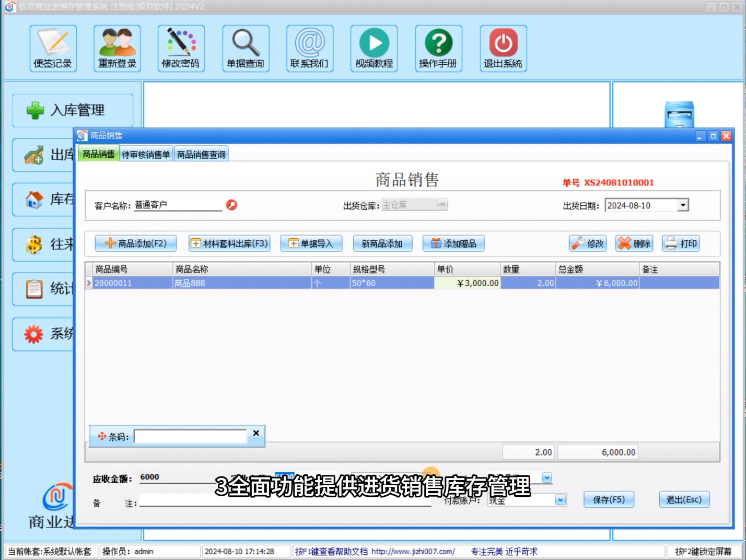The image size is (746, 560).
Task: Click the 删除 red X button
Action: (634, 243)
